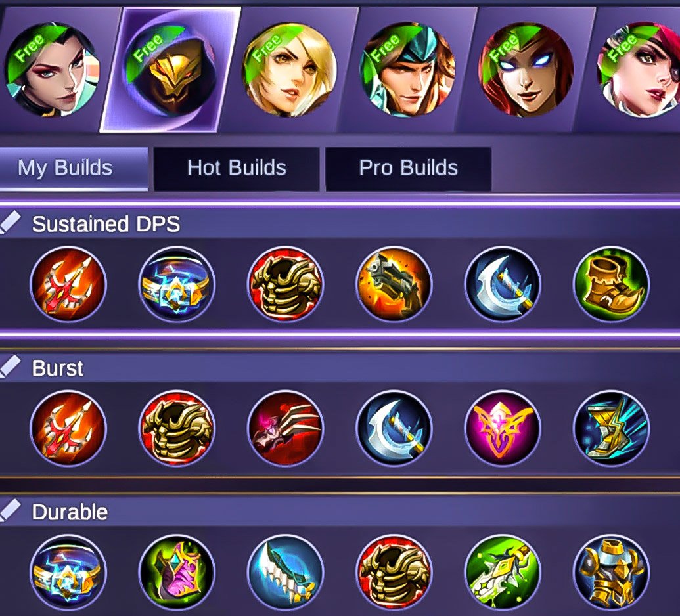Select the golden-masked hooded hero portrait

pyautogui.click(x=170, y=70)
